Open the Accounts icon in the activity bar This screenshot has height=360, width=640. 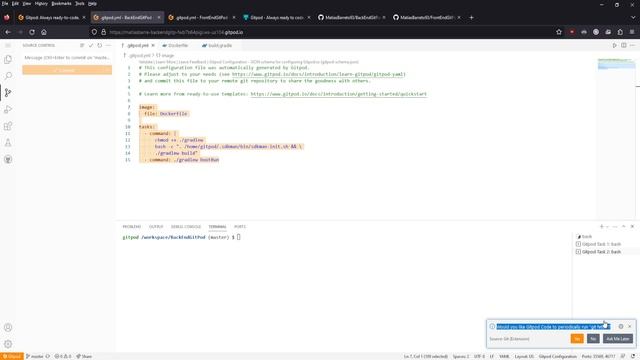tap(8, 327)
